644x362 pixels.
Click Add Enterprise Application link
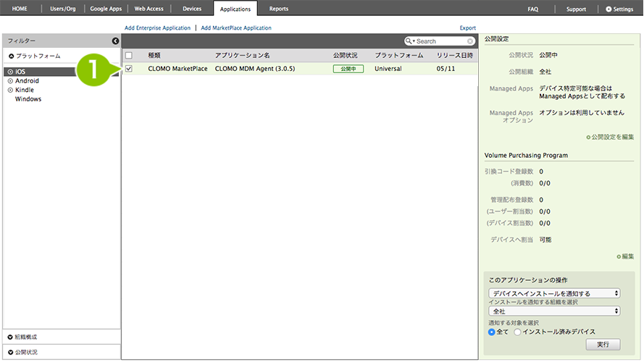click(x=157, y=28)
